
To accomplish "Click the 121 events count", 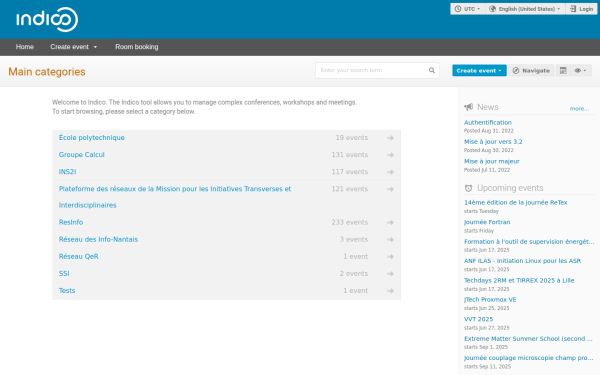I will (349, 189).
